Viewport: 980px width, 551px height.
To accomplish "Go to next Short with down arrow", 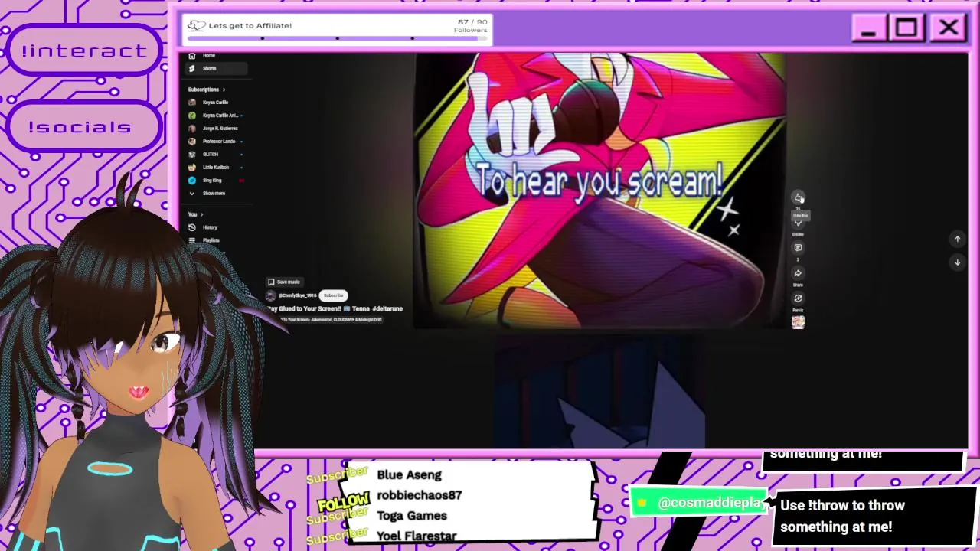I will coord(957,262).
